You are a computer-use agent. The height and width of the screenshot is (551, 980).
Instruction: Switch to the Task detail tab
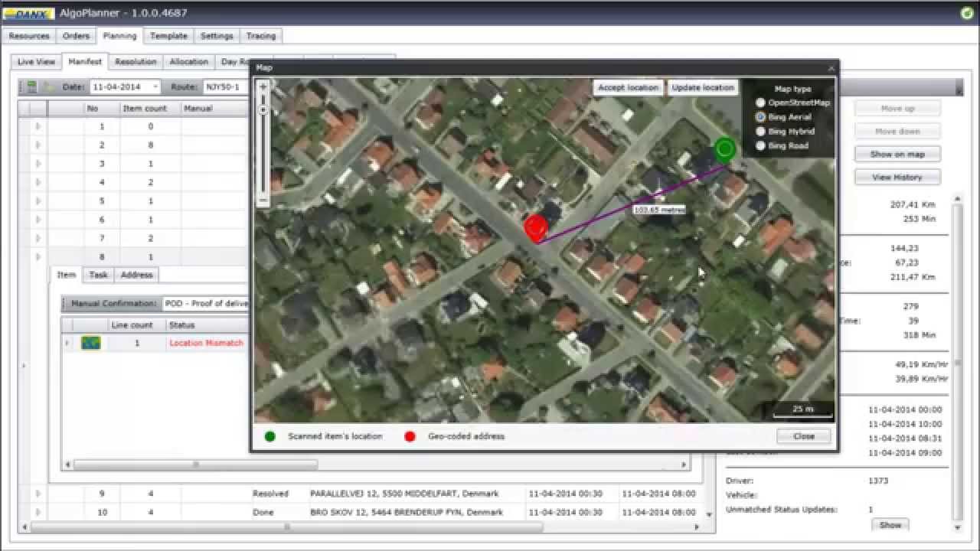pos(98,275)
